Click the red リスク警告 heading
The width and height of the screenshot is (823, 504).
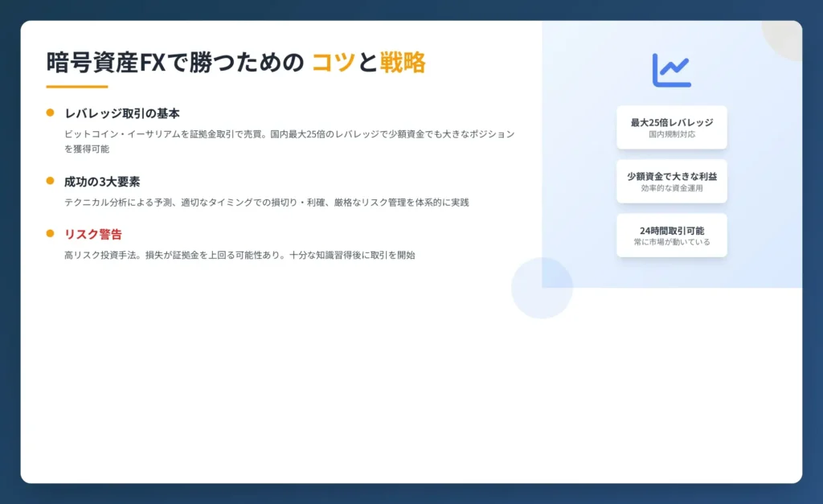[93, 234]
